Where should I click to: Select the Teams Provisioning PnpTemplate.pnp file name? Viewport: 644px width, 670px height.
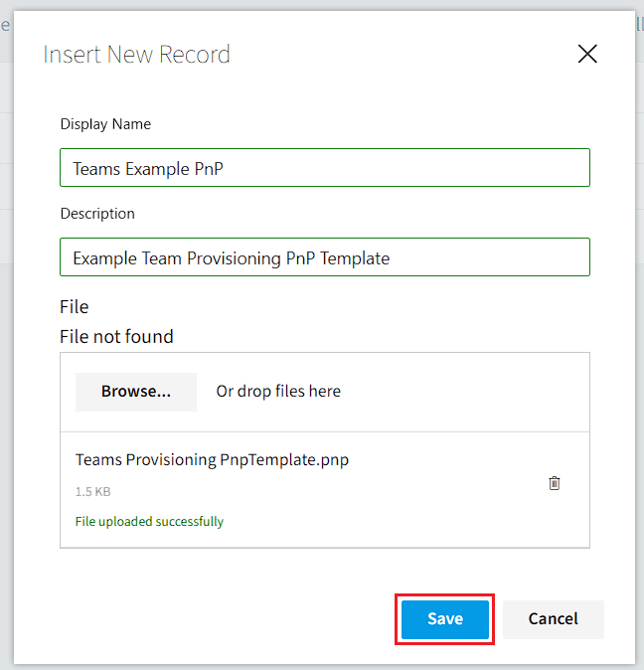tap(212, 460)
